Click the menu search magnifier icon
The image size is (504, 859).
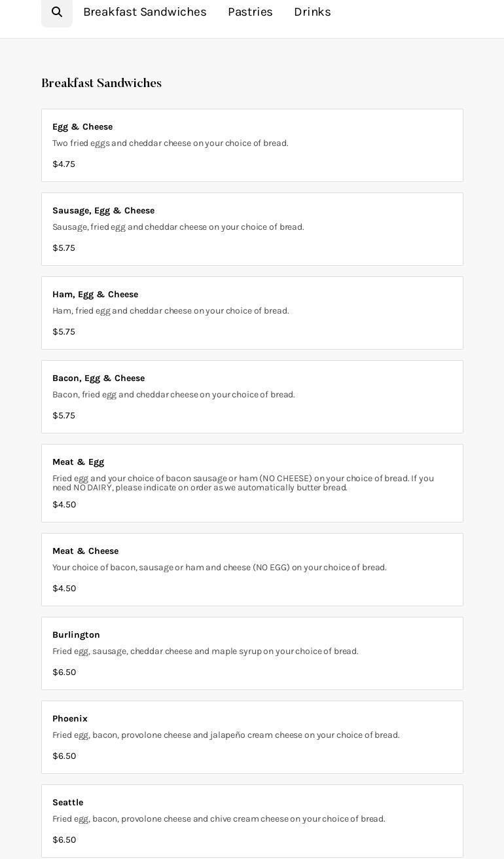click(57, 12)
